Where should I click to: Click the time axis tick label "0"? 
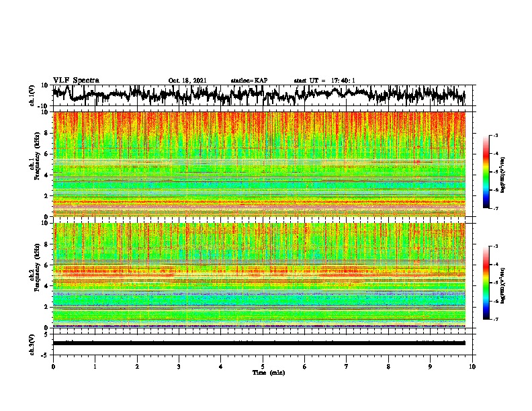pyautogui.click(x=53, y=367)
